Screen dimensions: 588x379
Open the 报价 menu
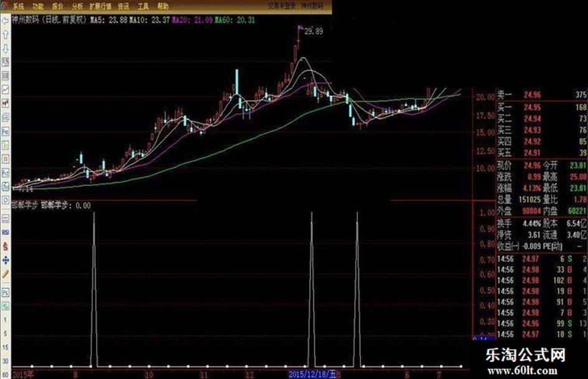(58, 6)
